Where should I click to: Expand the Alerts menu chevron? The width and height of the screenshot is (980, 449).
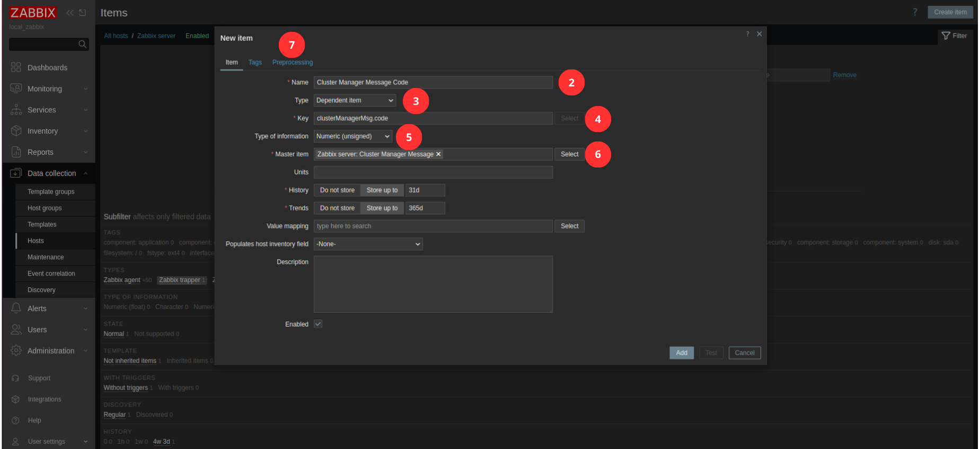(x=85, y=309)
